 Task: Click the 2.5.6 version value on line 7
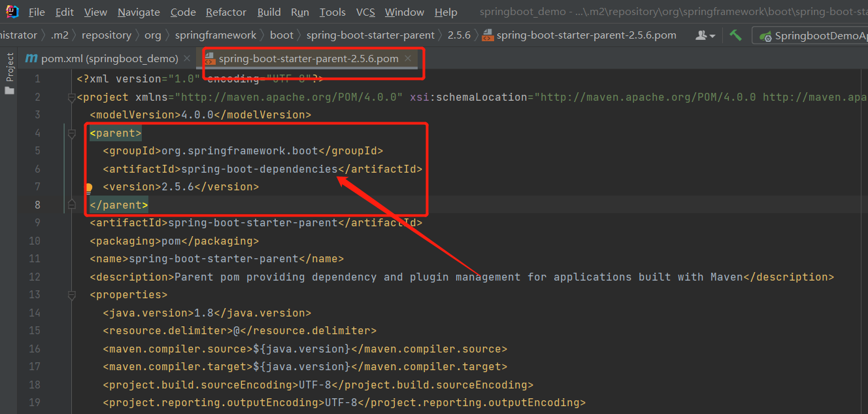178,187
